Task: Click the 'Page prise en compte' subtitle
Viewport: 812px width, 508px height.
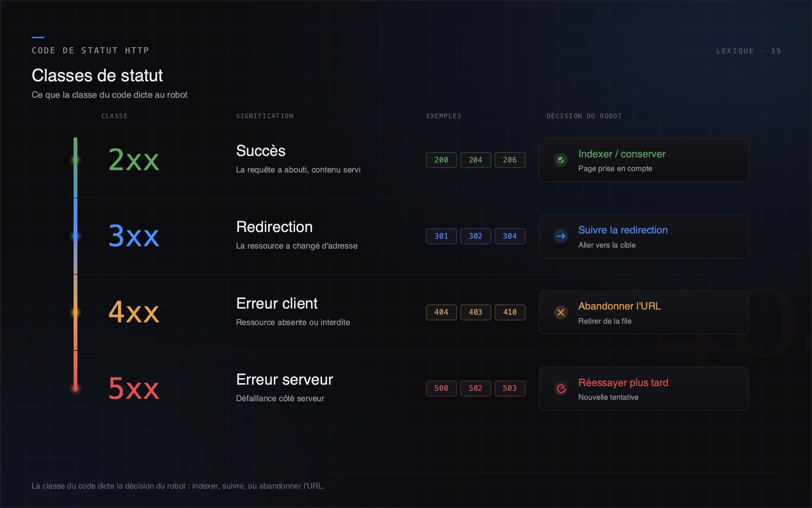Action: coord(615,169)
